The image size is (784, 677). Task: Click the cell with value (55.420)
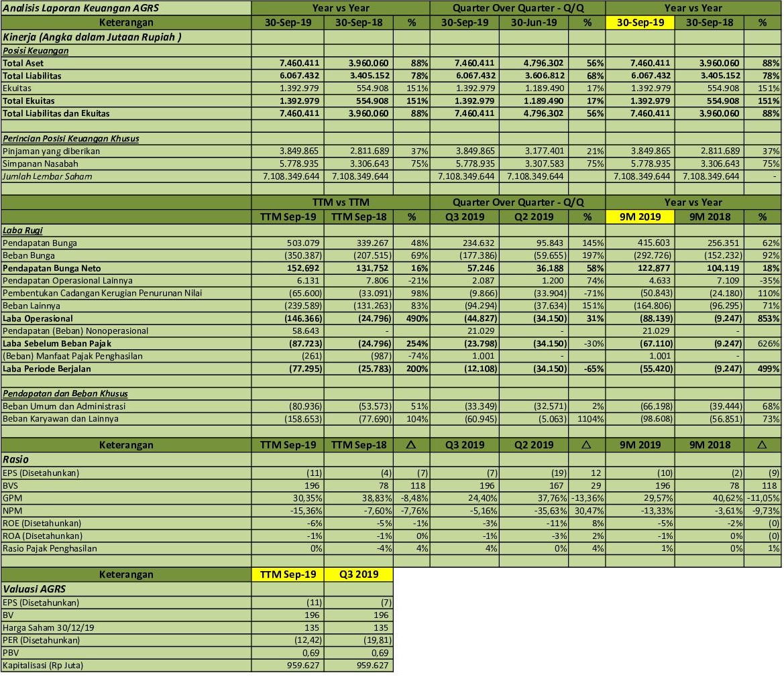640,369
